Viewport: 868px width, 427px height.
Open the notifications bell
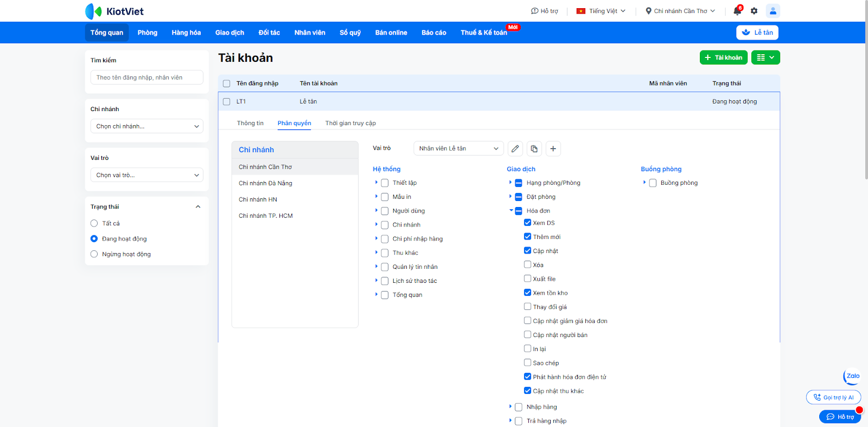click(x=737, y=11)
